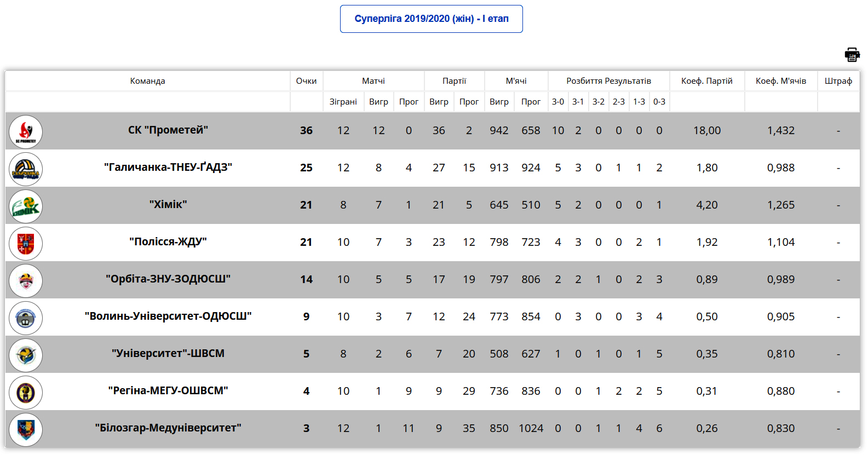Click the 3-2 results sub-header
Image resolution: width=868 pixels, height=455 pixels.
pyautogui.click(x=599, y=102)
